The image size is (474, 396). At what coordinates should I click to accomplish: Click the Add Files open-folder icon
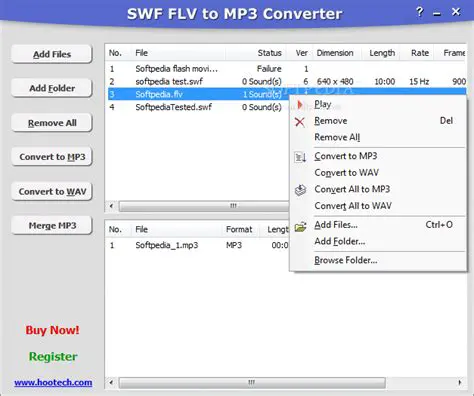(x=300, y=227)
